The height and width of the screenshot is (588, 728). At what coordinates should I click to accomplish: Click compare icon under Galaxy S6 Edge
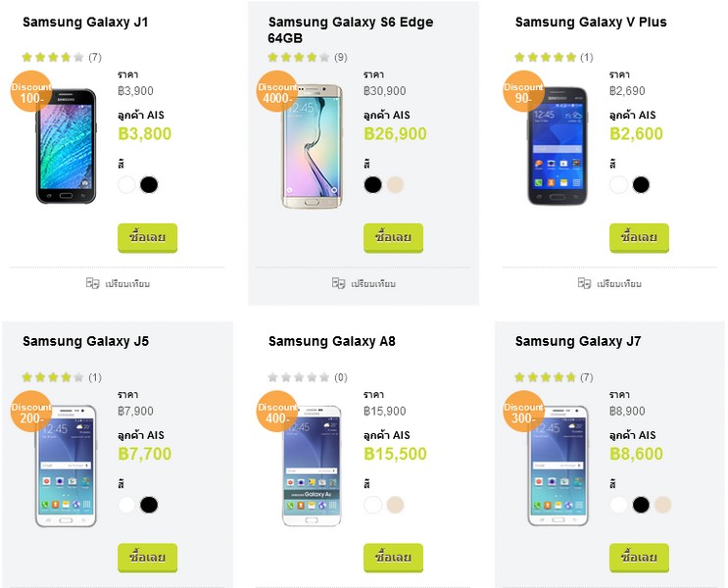(339, 283)
